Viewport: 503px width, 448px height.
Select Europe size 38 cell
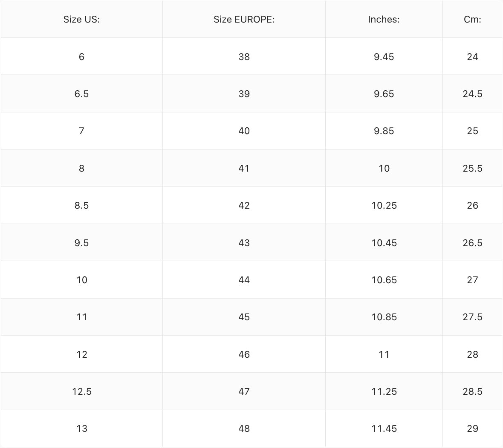pyautogui.click(x=244, y=57)
